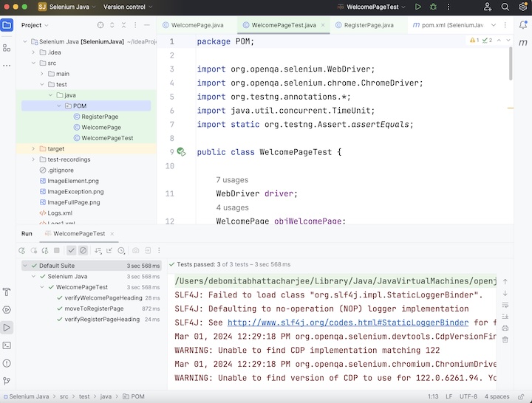Select RegisterPage class in project tree

pyautogui.click(x=100, y=117)
